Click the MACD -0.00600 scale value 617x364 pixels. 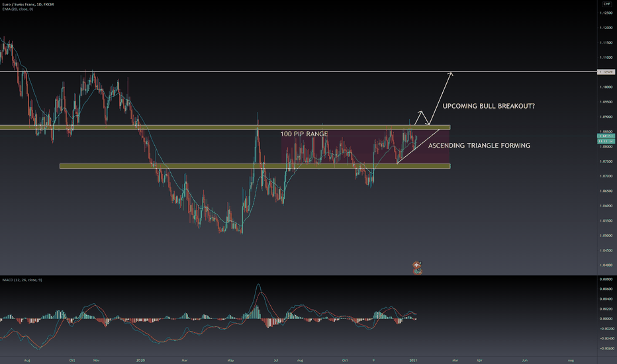(x=606, y=348)
